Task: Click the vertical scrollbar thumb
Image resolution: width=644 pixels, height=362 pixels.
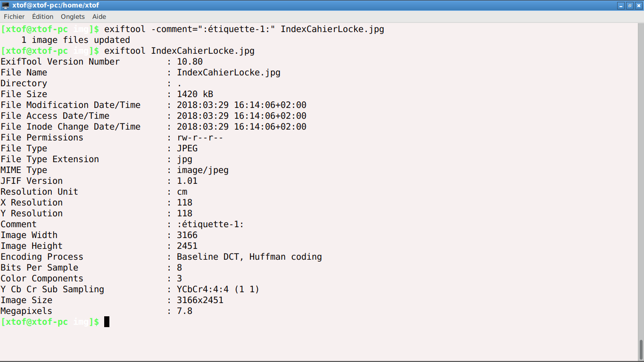Action: tap(641, 350)
